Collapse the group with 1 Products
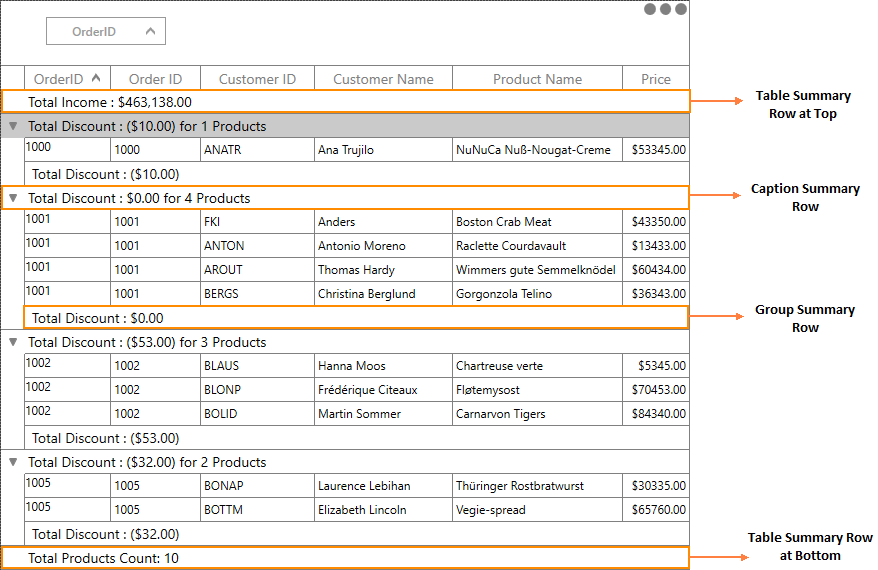 tap(13, 126)
